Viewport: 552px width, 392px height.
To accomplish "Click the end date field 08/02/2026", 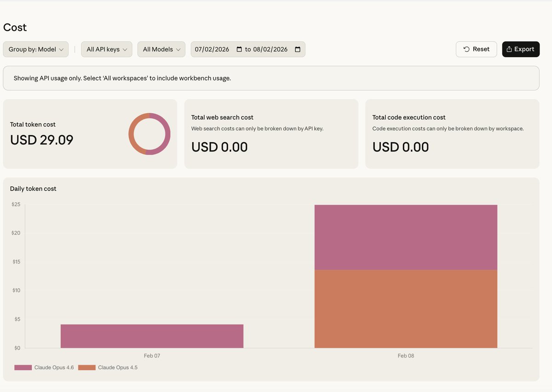I will point(270,49).
